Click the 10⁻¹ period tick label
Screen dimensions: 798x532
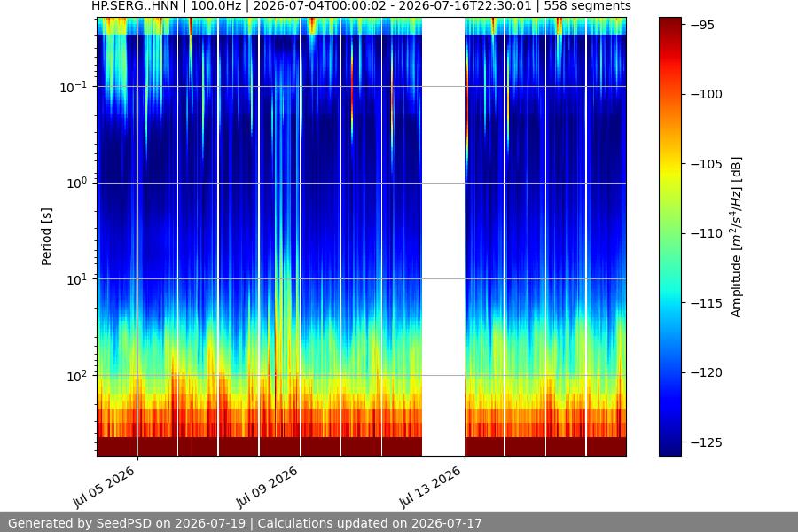click(x=74, y=87)
